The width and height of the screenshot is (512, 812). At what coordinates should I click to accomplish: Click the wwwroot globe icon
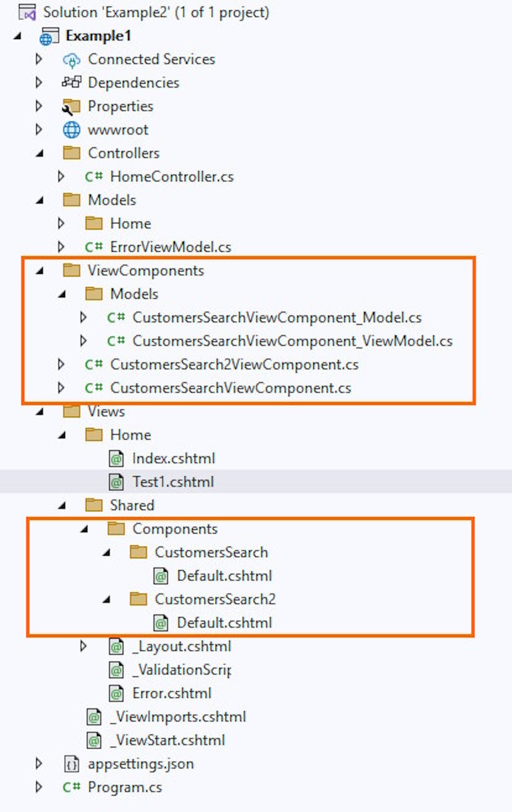pyautogui.click(x=72, y=130)
